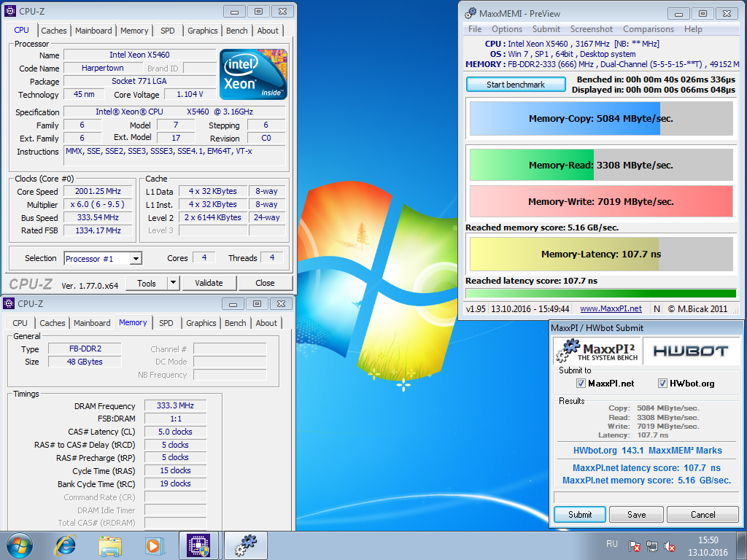This screenshot has height=560, width=747.
Task: Click the Rated FSB 1334.17 MHz field
Action: pyautogui.click(x=98, y=230)
